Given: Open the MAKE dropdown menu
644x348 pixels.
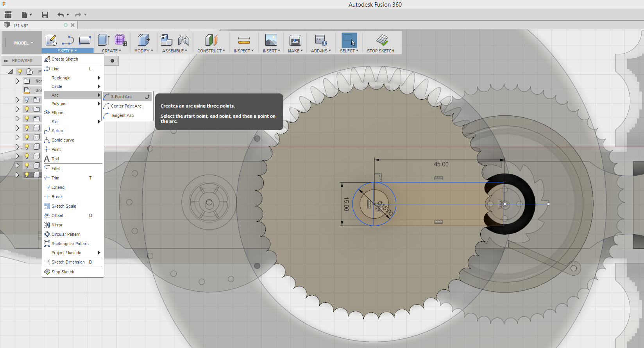Looking at the screenshot, I should [x=295, y=51].
